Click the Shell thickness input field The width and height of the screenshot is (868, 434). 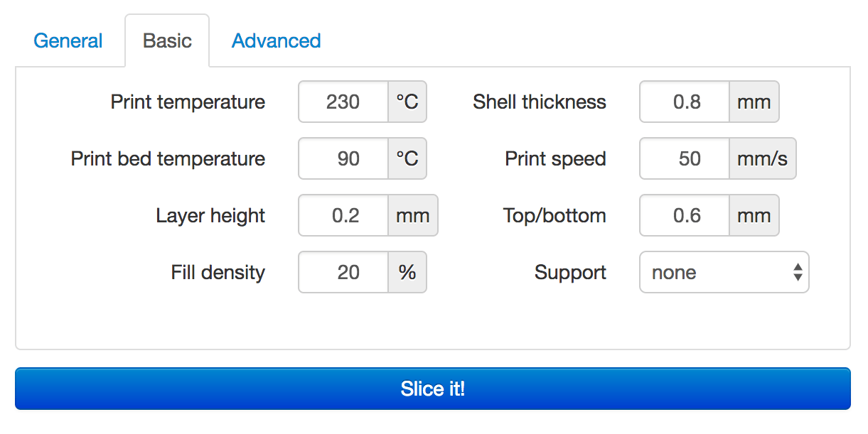[x=683, y=102]
